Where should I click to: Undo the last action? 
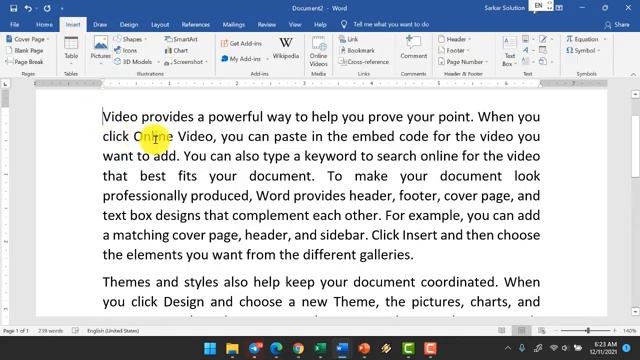tap(28, 8)
